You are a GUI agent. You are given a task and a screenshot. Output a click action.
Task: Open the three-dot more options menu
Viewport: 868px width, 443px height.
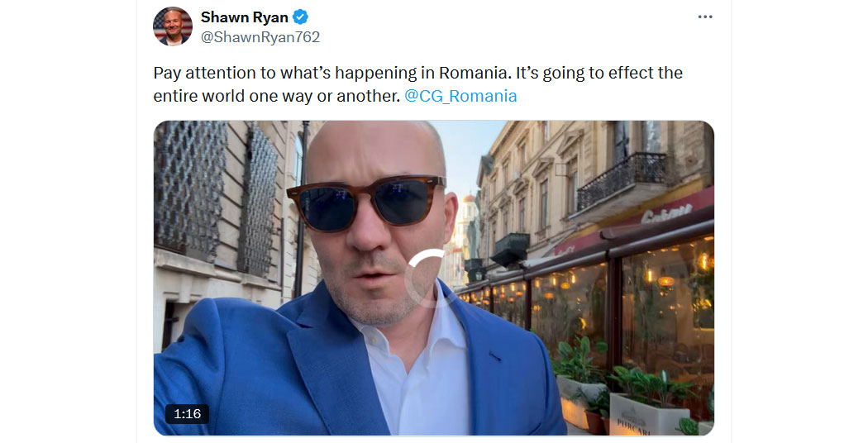704,17
